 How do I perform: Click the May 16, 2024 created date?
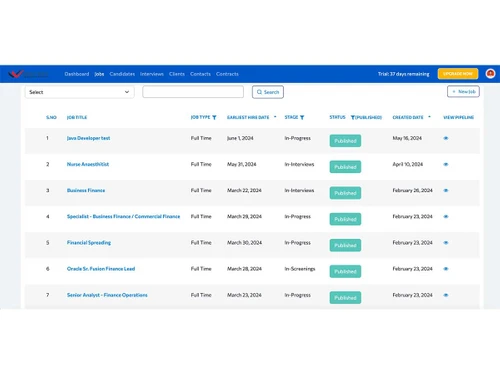[x=407, y=138]
